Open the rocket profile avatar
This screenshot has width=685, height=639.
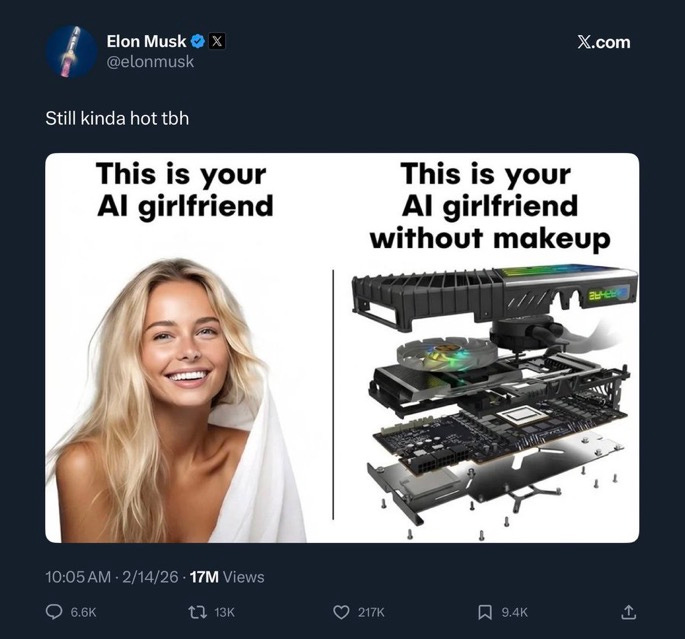[72, 52]
